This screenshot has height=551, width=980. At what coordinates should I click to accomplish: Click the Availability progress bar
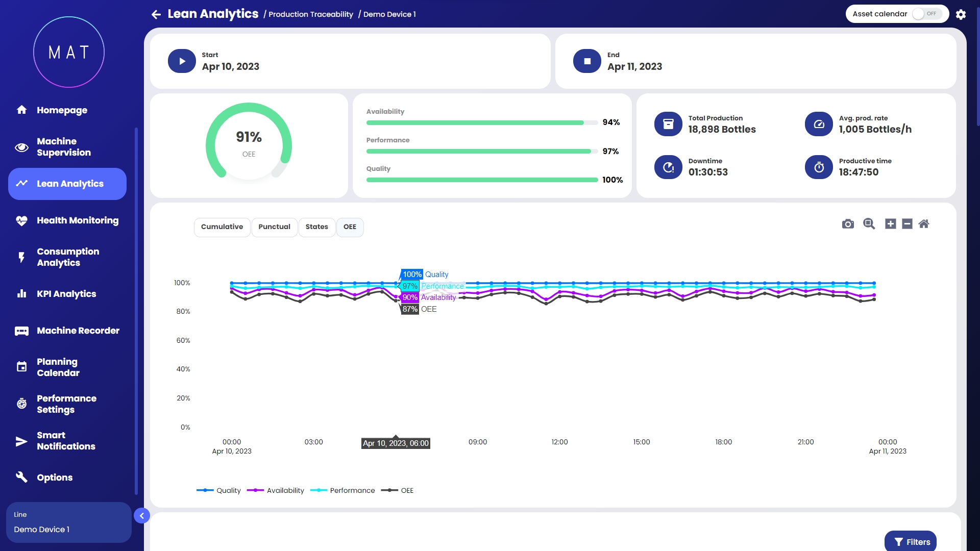click(x=481, y=122)
